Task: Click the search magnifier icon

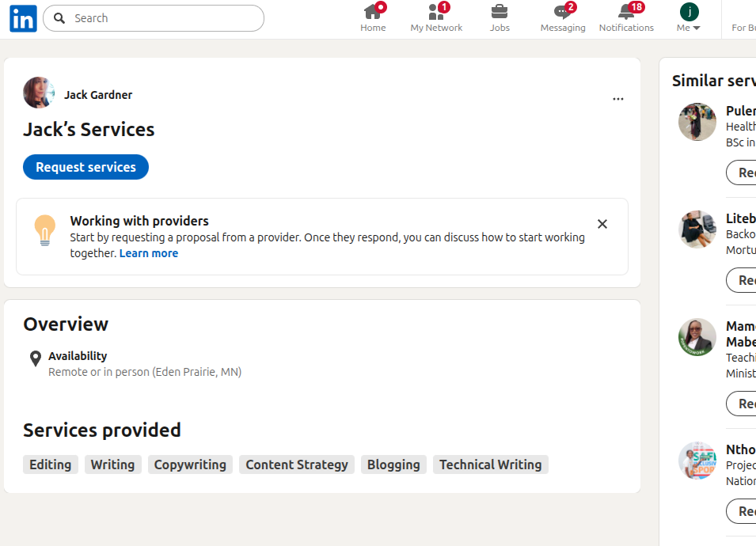Action: pos(59,18)
